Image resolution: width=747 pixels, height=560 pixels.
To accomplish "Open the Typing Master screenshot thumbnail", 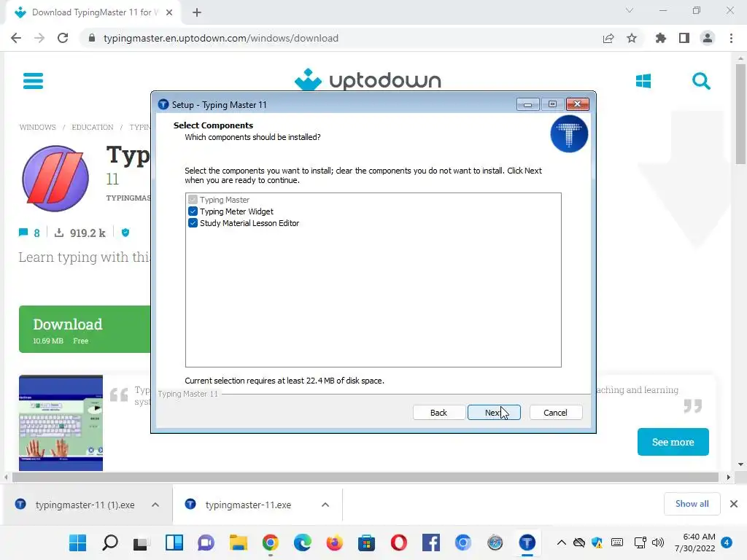I will pyautogui.click(x=61, y=423).
